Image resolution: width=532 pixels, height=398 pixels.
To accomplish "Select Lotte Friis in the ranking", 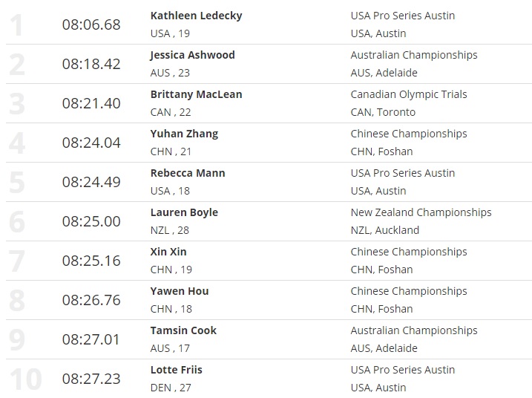I will [176, 370].
